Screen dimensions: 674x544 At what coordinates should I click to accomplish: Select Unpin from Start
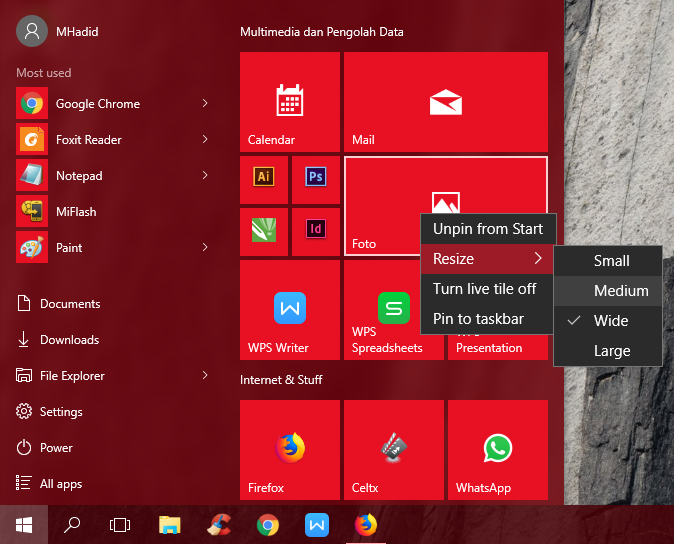point(487,229)
